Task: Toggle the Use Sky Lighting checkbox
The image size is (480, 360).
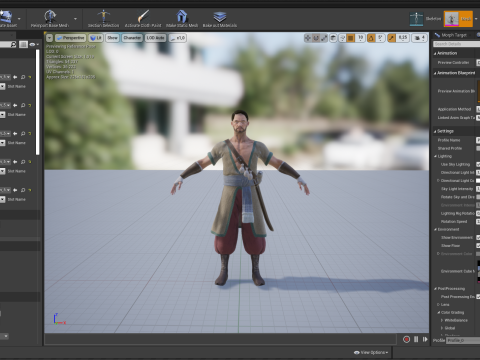Action: point(478,164)
